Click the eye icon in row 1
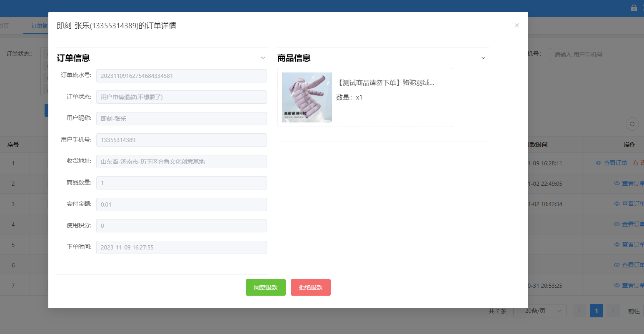 point(599,163)
